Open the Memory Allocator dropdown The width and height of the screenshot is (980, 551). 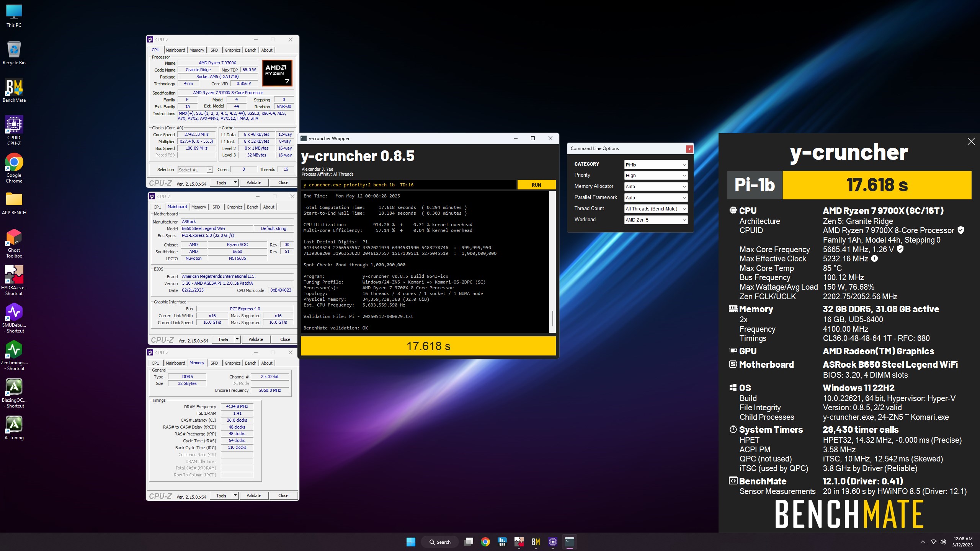tap(656, 187)
